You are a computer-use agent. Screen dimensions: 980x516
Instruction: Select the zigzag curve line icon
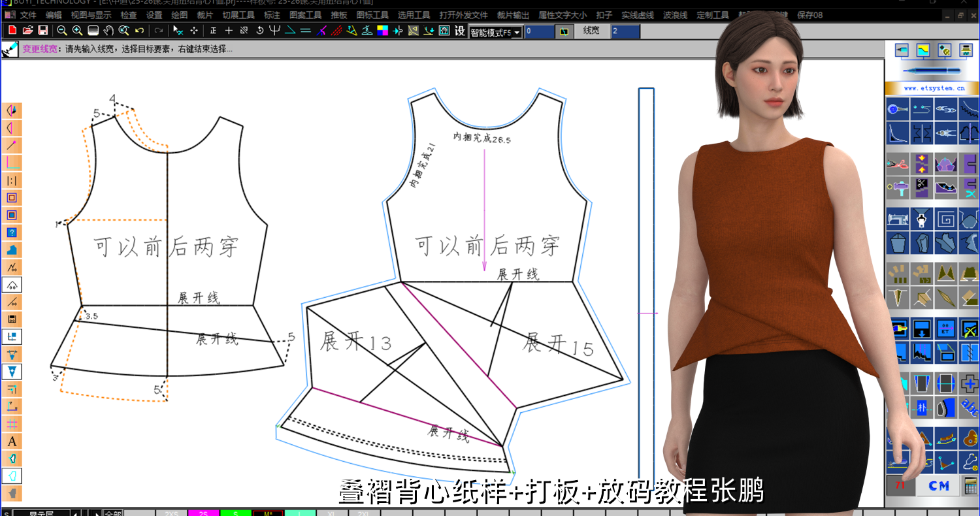point(969,108)
